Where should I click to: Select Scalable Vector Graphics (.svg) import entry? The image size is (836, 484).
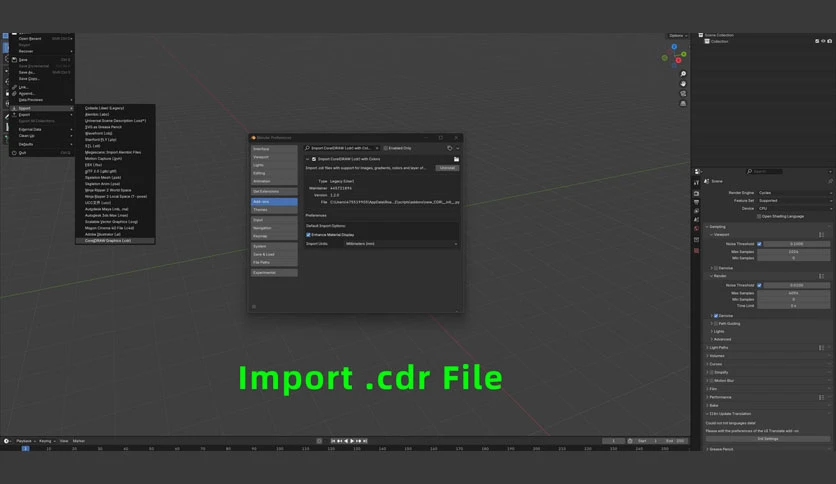(115, 222)
